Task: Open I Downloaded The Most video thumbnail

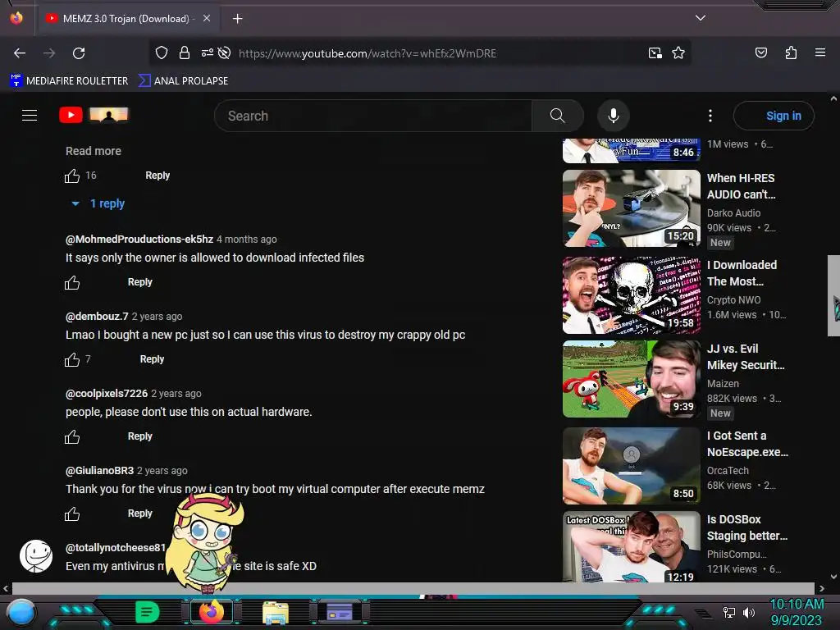Action: (x=631, y=295)
